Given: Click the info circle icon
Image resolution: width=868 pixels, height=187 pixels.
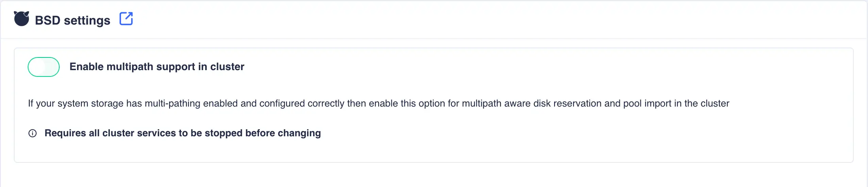Looking at the screenshot, I should pos(32,134).
